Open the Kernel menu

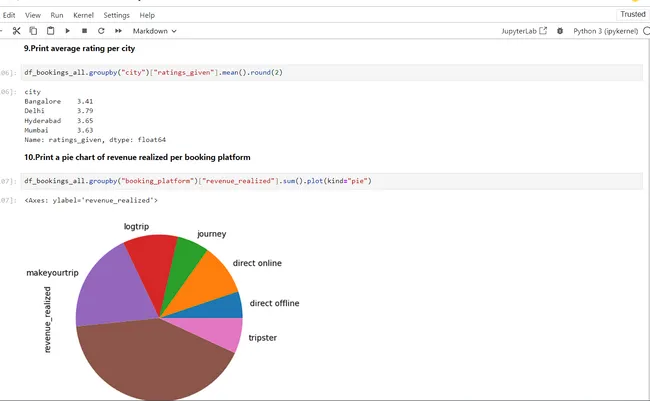tap(83, 15)
